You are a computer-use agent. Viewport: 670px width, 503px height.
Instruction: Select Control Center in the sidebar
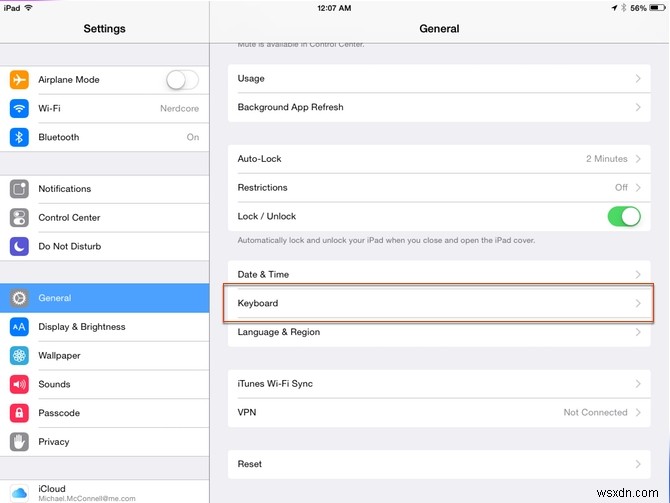[105, 218]
